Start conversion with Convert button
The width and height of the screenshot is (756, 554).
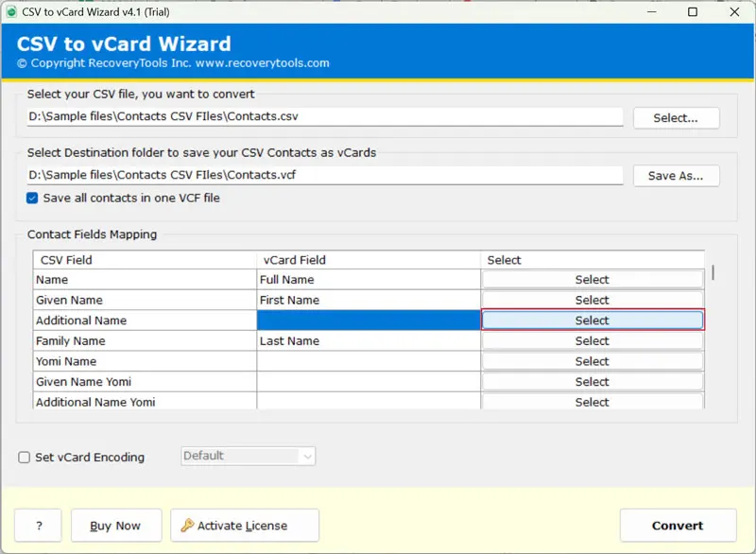coord(678,526)
